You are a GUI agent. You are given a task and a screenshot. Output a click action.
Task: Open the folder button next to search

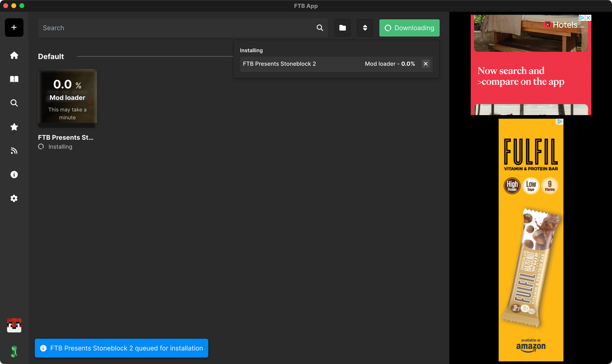point(343,28)
